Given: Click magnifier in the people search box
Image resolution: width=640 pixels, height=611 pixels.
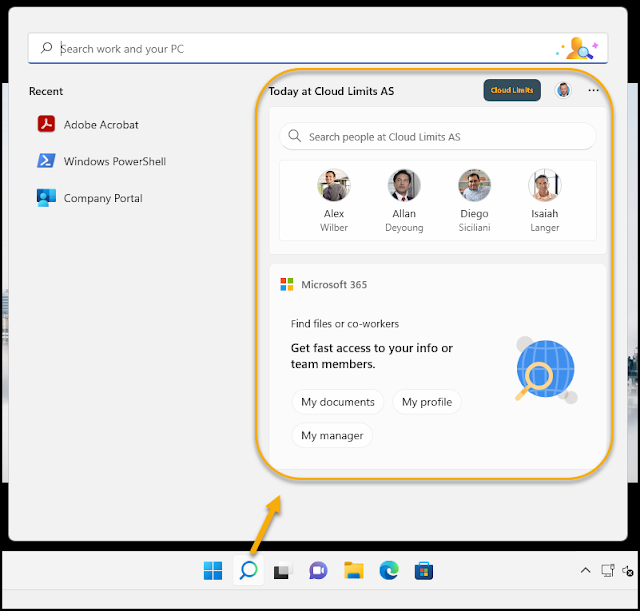Looking at the screenshot, I should (295, 136).
